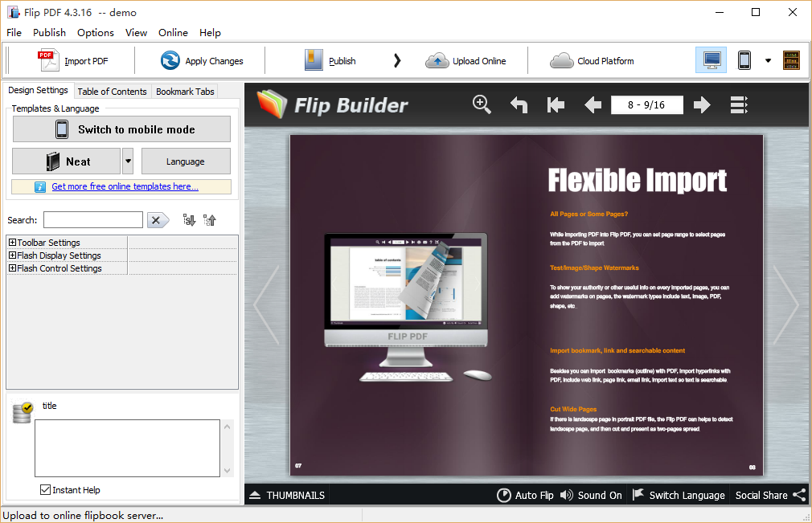The height and width of the screenshot is (523, 812).
Task: Follow the free online templates link
Action: pyautogui.click(x=125, y=186)
